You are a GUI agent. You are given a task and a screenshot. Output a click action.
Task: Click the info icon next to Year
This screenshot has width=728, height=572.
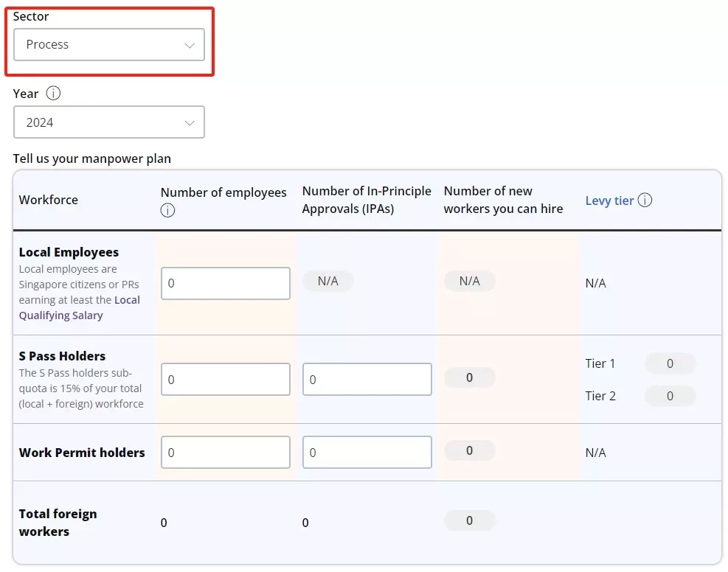[x=53, y=94]
